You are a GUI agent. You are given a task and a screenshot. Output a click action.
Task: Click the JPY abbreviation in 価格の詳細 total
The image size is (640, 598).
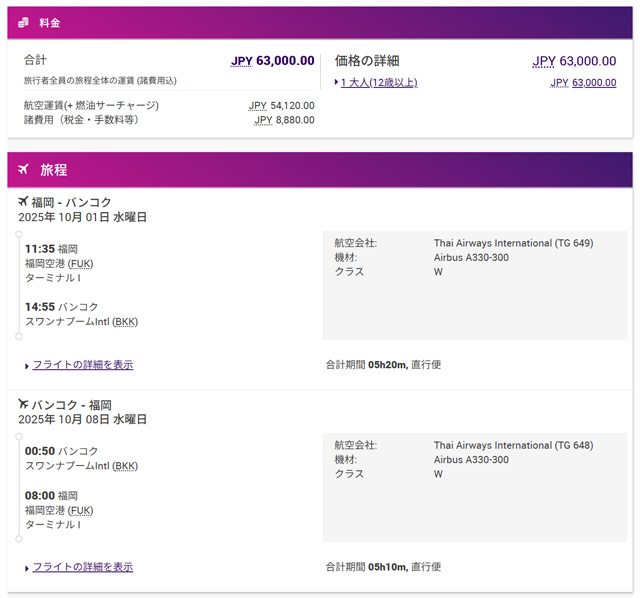pyautogui.click(x=543, y=61)
